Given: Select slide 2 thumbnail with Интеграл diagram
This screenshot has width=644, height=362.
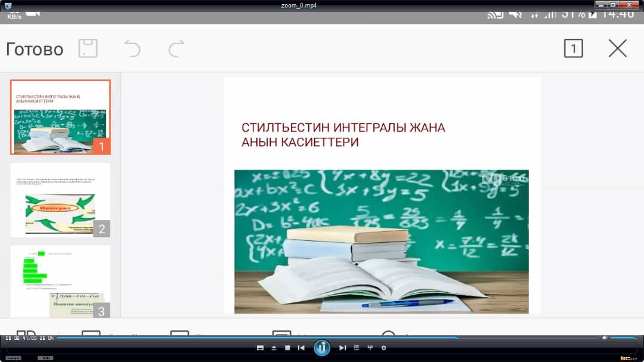Looking at the screenshot, I should 60,200.
